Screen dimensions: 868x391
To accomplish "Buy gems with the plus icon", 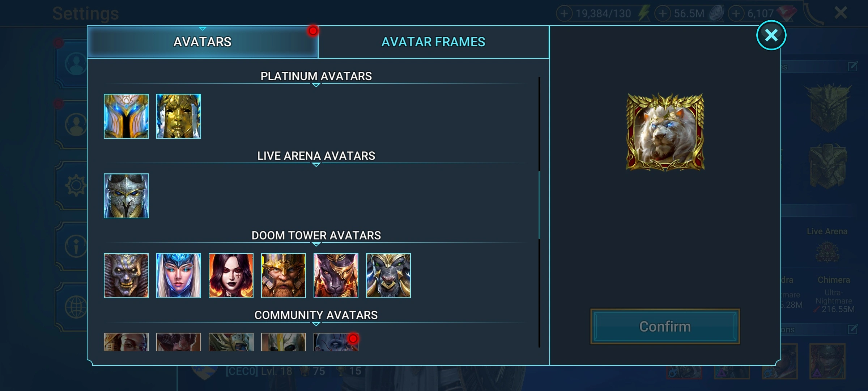I will [736, 14].
